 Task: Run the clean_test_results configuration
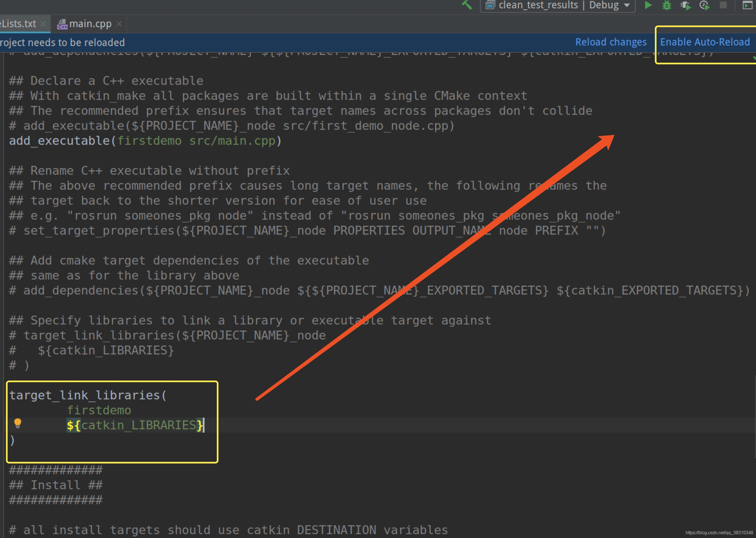648,5
